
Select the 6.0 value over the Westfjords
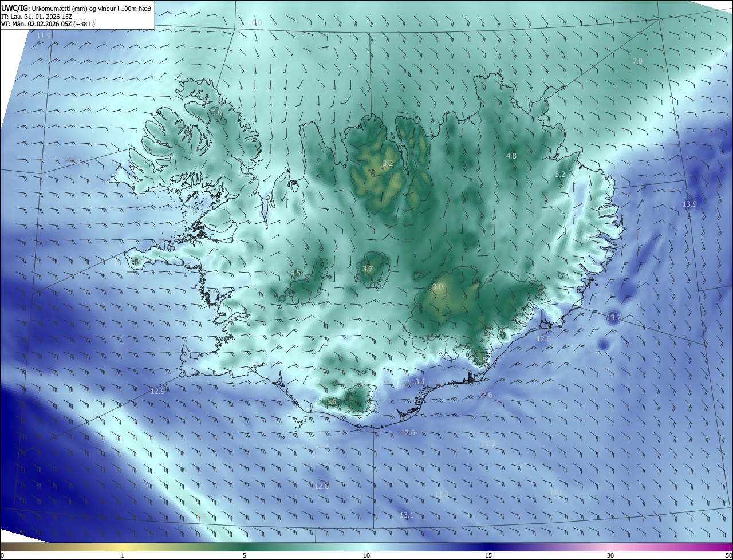coord(216,113)
